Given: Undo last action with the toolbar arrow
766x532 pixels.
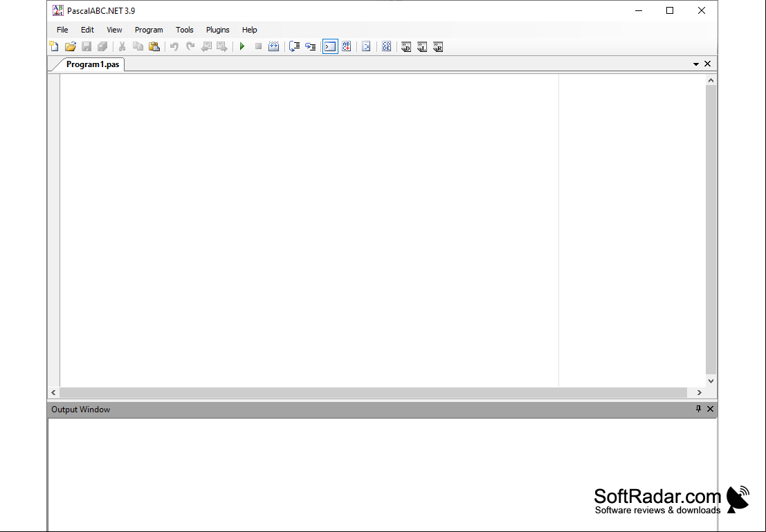Looking at the screenshot, I should click(174, 46).
